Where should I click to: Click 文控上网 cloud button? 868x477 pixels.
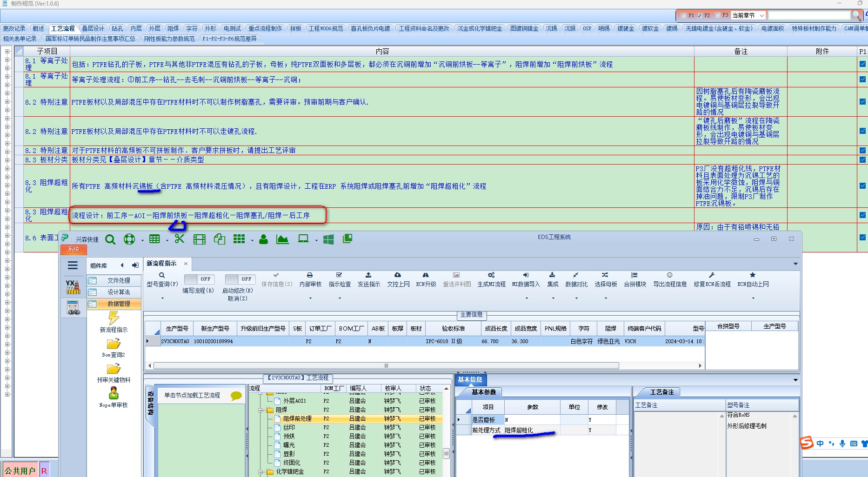[x=398, y=280]
